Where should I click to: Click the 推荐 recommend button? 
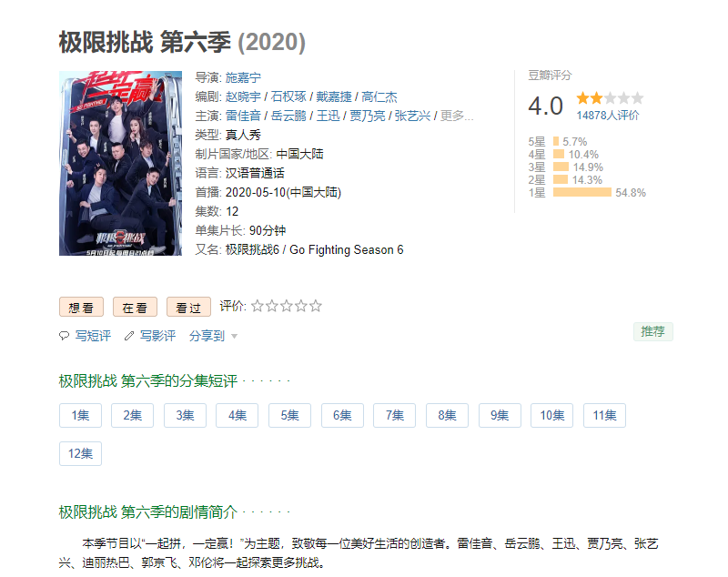pyautogui.click(x=653, y=330)
